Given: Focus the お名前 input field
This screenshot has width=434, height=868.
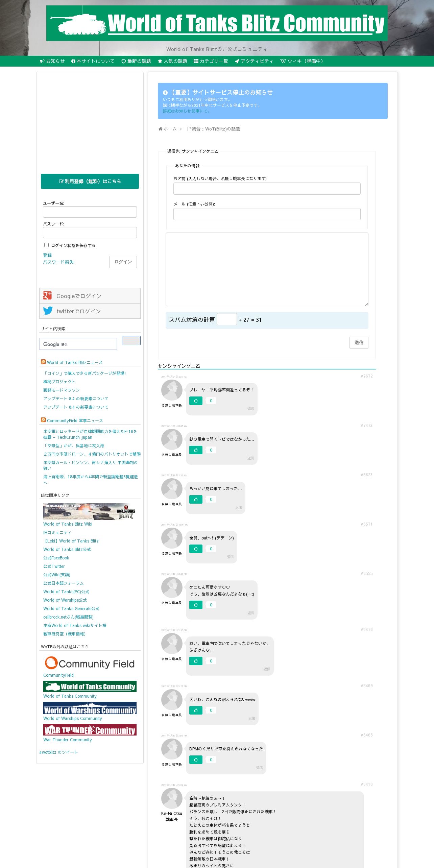Looking at the screenshot, I should point(267,189).
